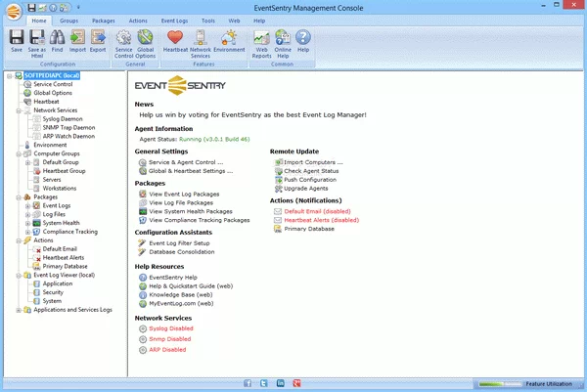The image size is (587, 392).
Task: Switch to the Packages ribbon tab
Action: (x=104, y=21)
